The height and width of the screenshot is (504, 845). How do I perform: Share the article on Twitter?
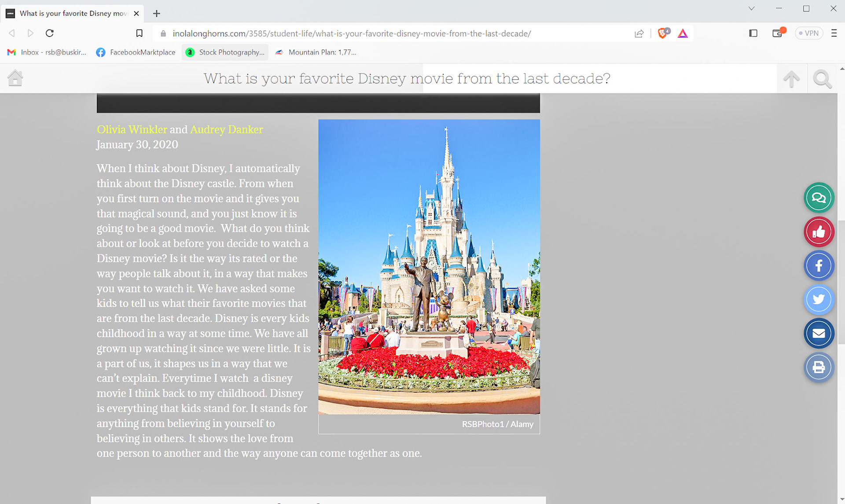[819, 299]
